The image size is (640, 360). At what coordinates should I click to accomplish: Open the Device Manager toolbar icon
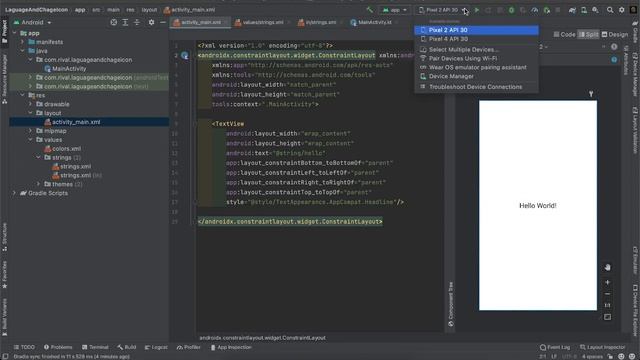584,10
